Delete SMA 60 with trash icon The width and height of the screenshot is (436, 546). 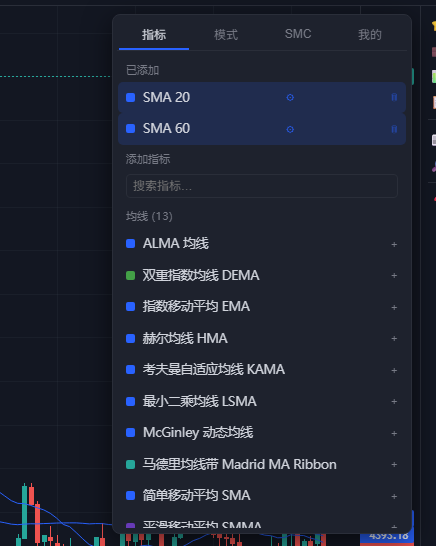[394, 129]
